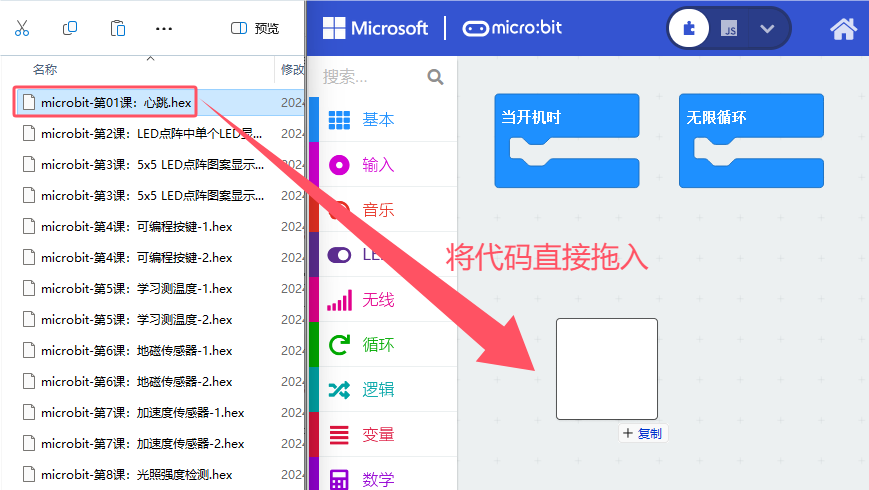
Task: Click the Copy icon in Explorer toolbar
Action: pos(70,28)
